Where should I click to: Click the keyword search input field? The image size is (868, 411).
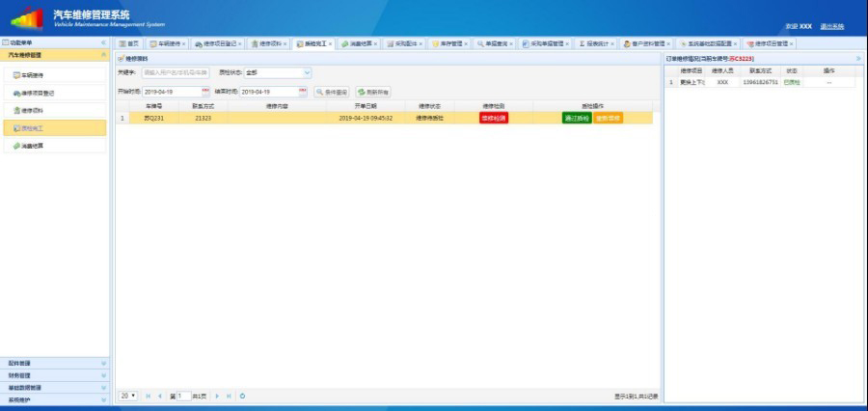click(x=175, y=72)
